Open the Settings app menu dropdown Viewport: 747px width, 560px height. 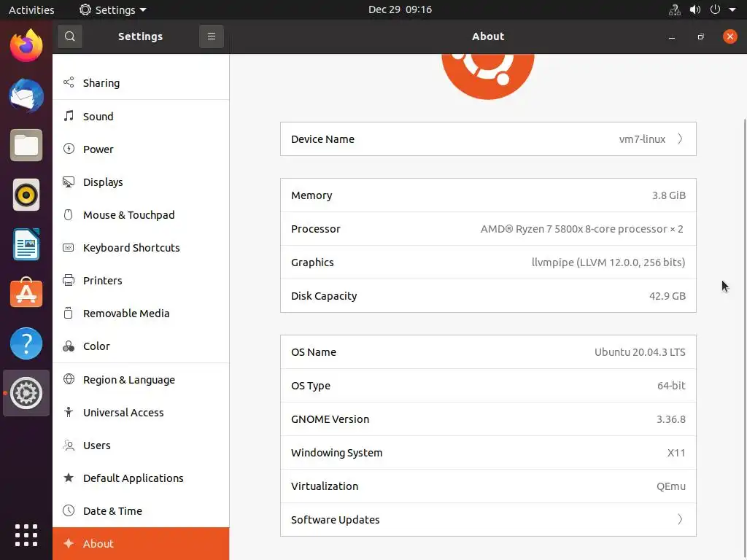pyautogui.click(x=113, y=9)
